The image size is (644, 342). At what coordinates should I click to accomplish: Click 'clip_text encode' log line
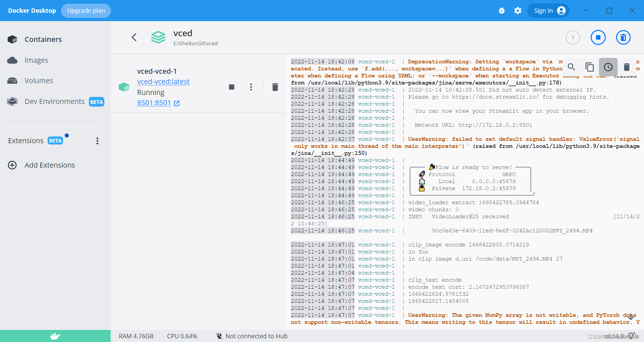coord(435,280)
